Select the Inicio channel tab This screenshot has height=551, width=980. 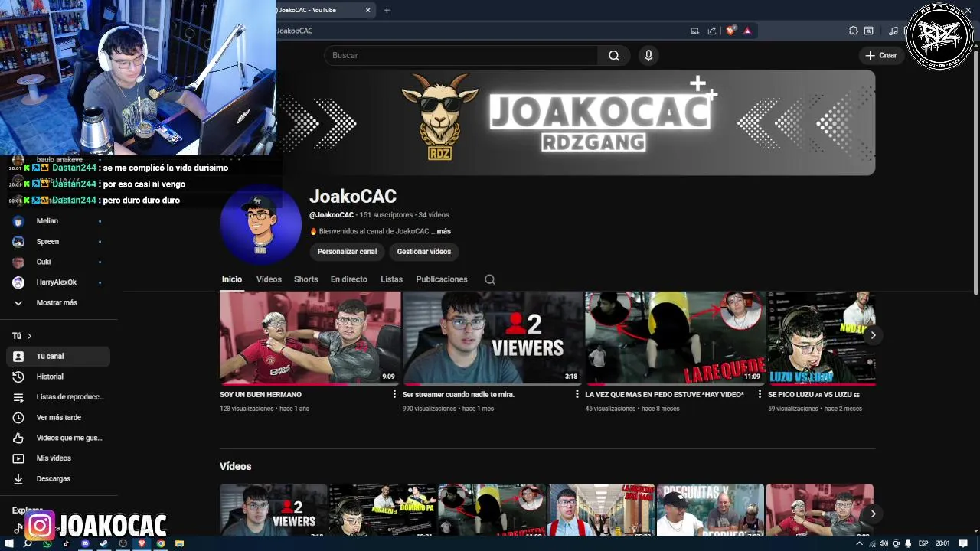tap(232, 279)
